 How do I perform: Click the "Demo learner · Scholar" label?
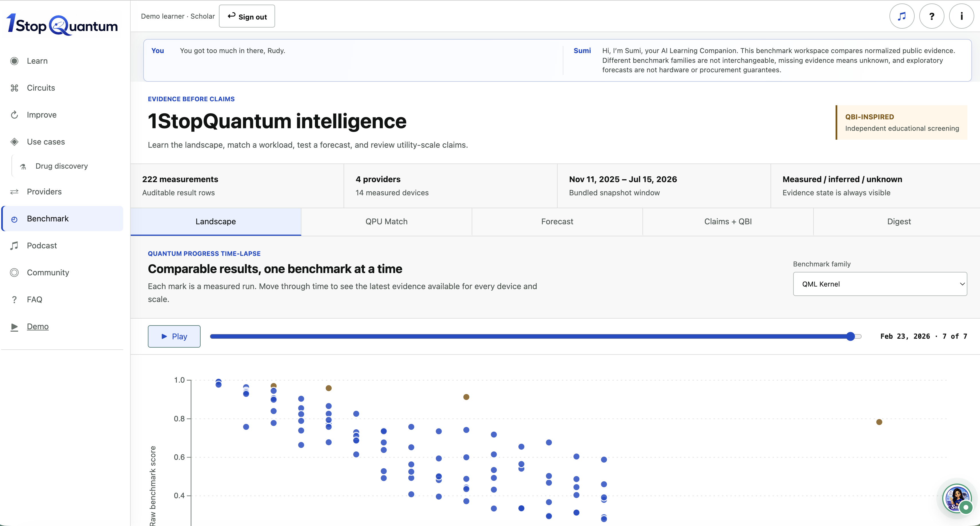point(178,16)
